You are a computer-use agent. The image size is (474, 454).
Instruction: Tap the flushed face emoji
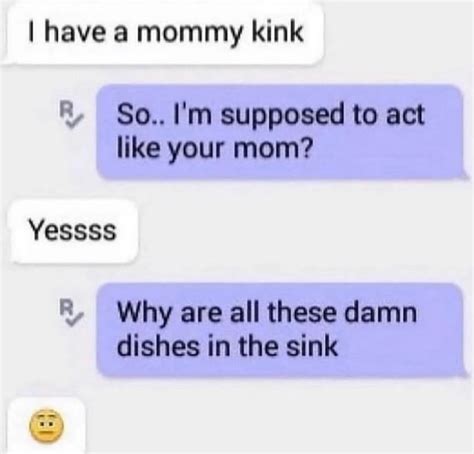46,427
